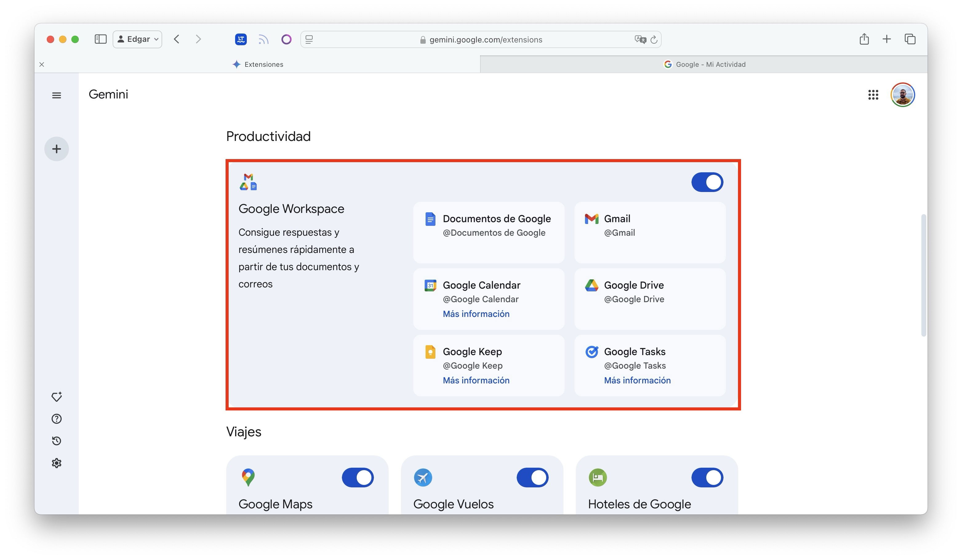
Task: Click the Google Maps card title
Action: pyautogui.click(x=275, y=504)
